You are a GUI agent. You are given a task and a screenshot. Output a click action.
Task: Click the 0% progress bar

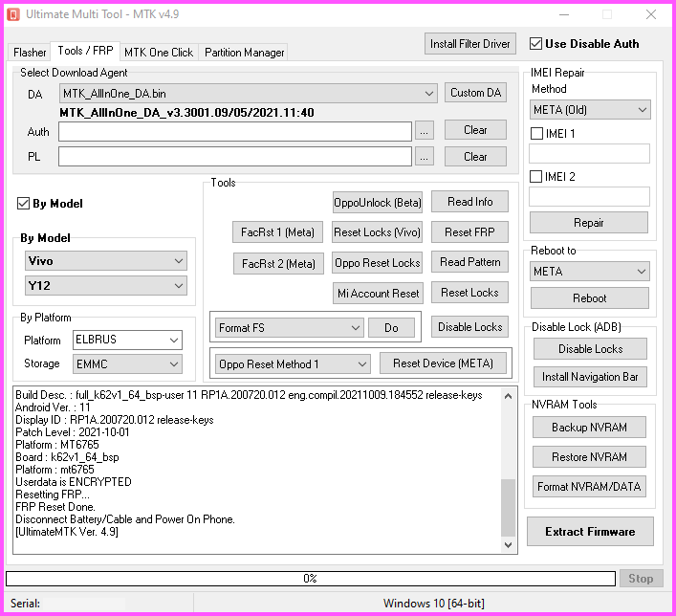pos(311,579)
